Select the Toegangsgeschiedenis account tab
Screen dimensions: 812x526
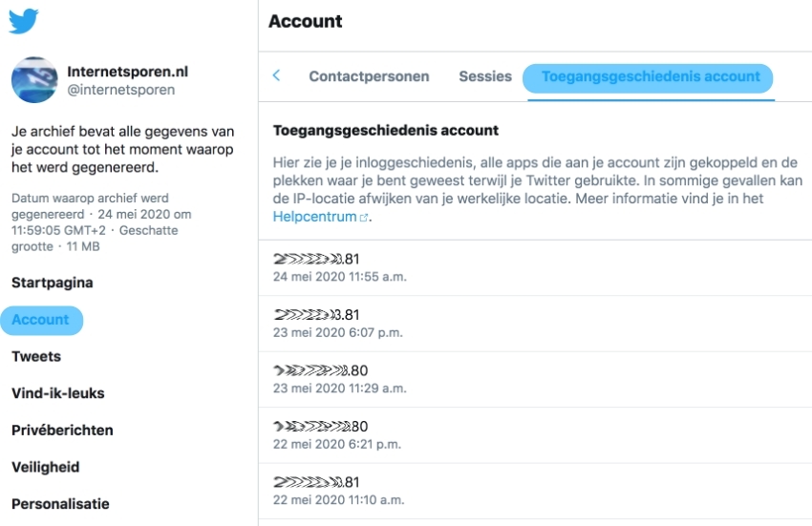click(x=651, y=76)
